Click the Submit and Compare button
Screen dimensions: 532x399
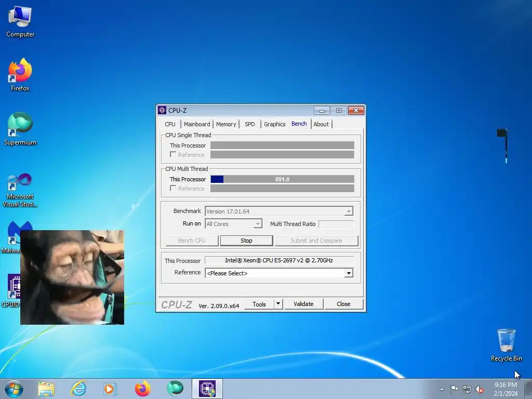pos(316,241)
